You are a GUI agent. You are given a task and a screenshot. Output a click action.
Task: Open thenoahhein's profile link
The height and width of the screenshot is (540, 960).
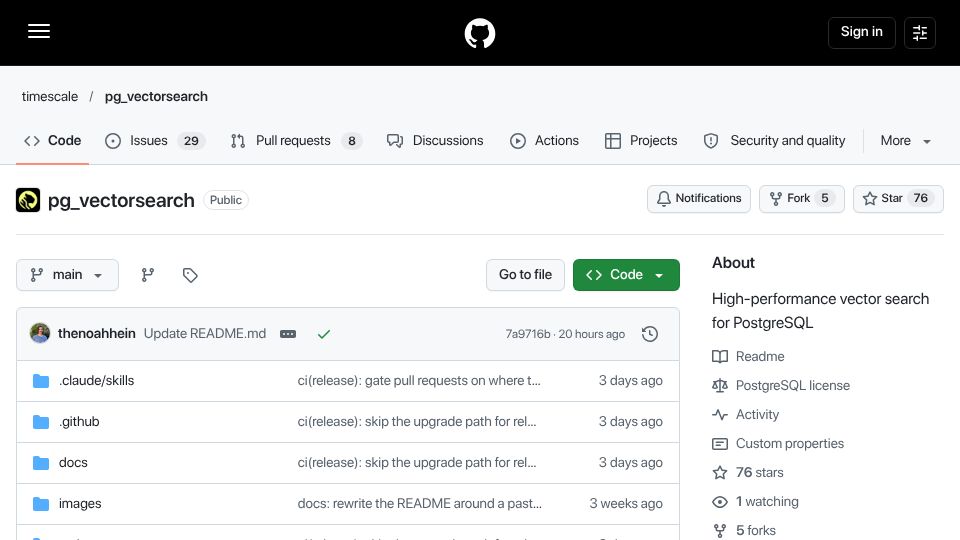97,334
